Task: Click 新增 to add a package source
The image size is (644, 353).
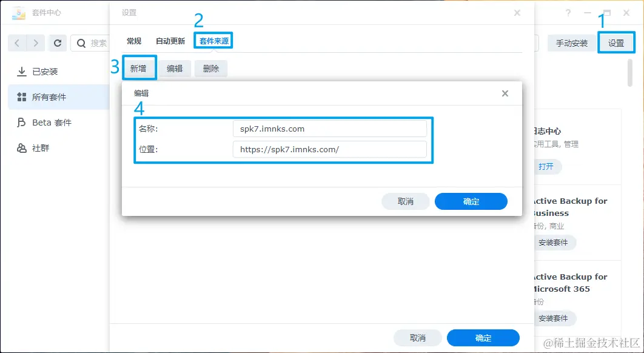Action: pyautogui.click(x=139, y=68)
